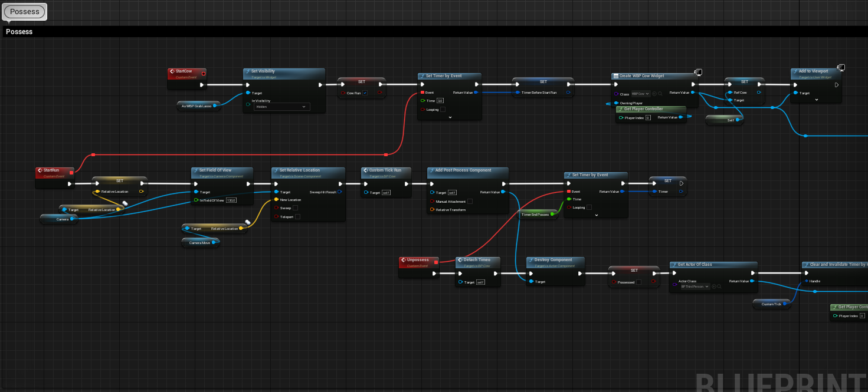The image size is (868, 392).
Task: Click the monitor icon on Add to Viewport node
Action: coord(841,68)
